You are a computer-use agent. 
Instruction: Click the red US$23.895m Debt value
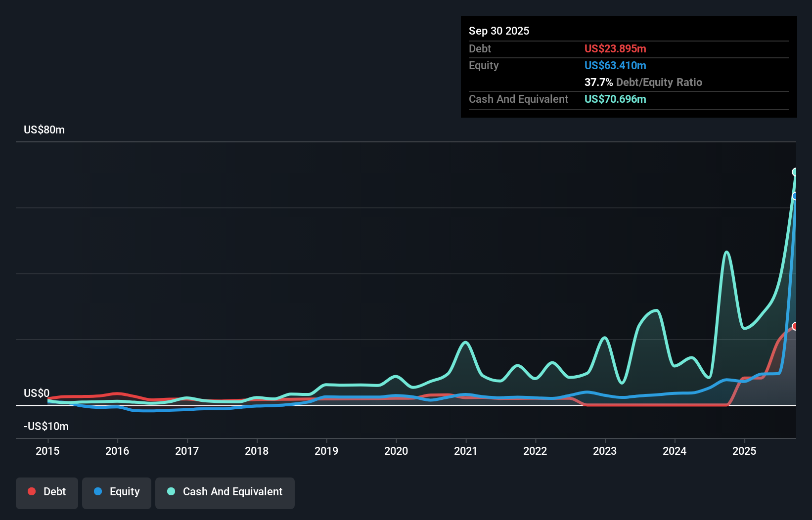(615, 48)
